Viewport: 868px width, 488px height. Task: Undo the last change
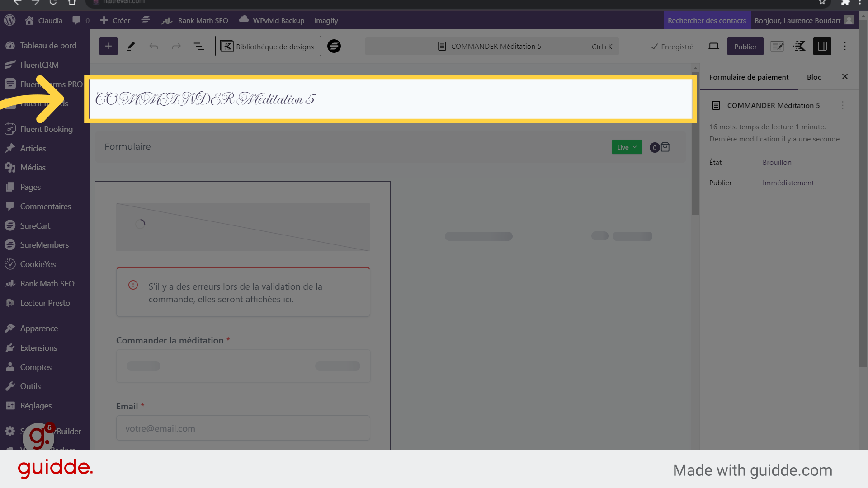[x=154, y=46]
